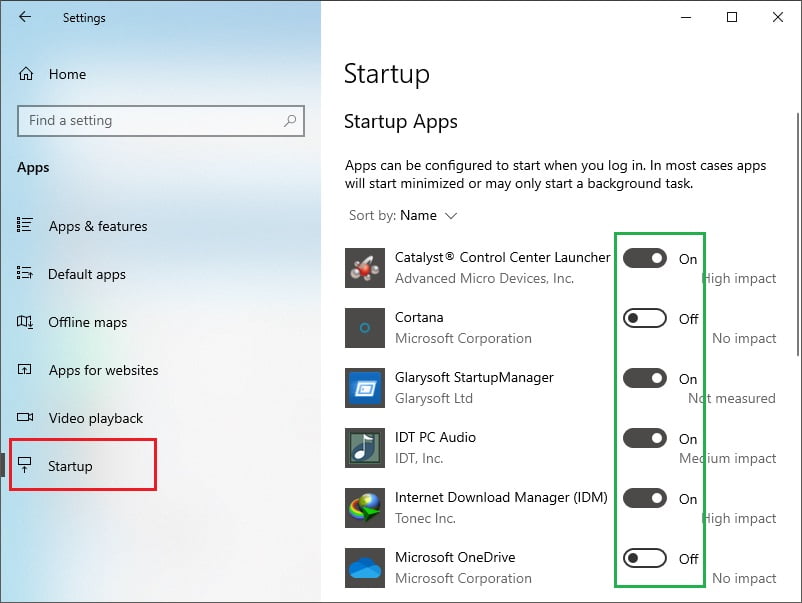Click the Internet Download Manager app icon
The image size is (802, 603).
pyautogui.click(x=365, y=508)
